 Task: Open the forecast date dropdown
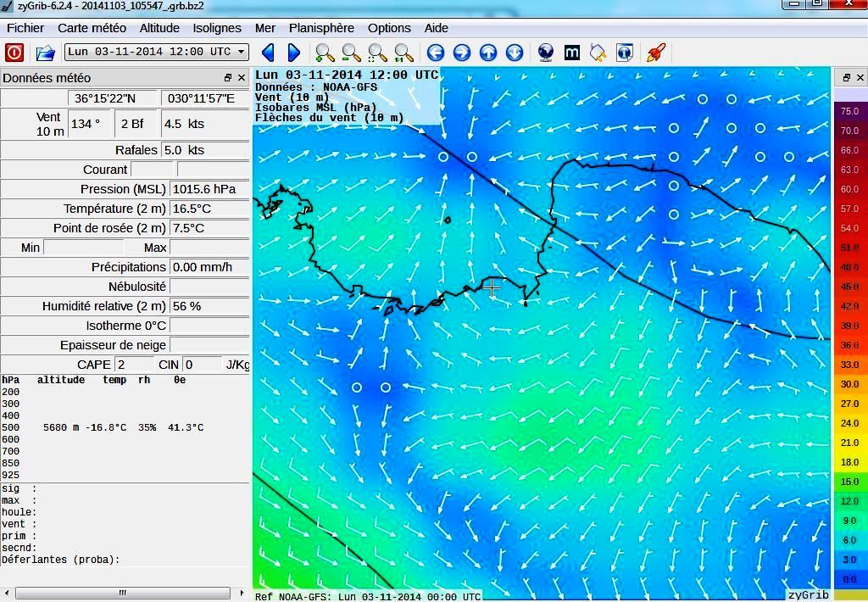(x=157, y=52)
